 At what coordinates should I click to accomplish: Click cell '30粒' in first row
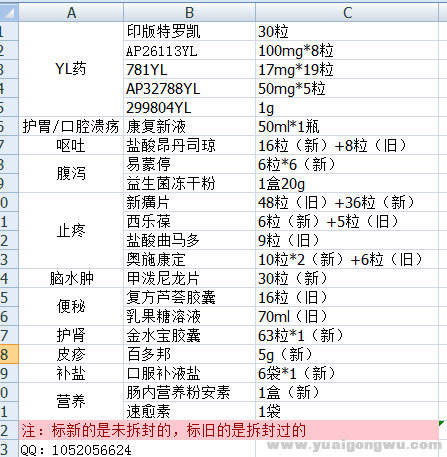click(x=347, y=31)
